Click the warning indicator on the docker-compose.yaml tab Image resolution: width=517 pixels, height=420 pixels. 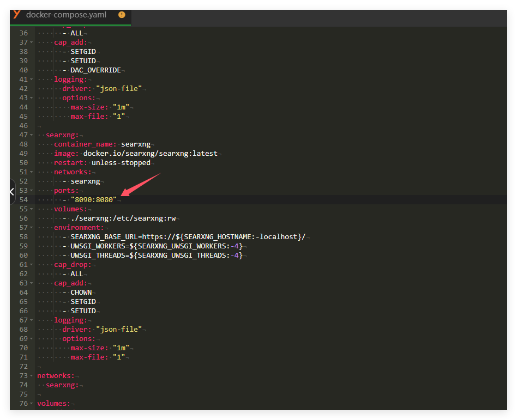click(x=121, y=15)
